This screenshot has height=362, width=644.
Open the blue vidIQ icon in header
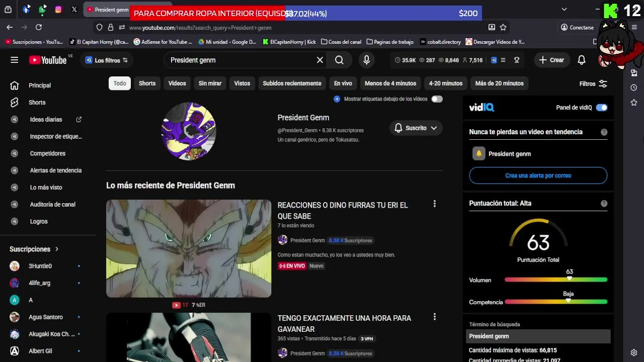494,60
